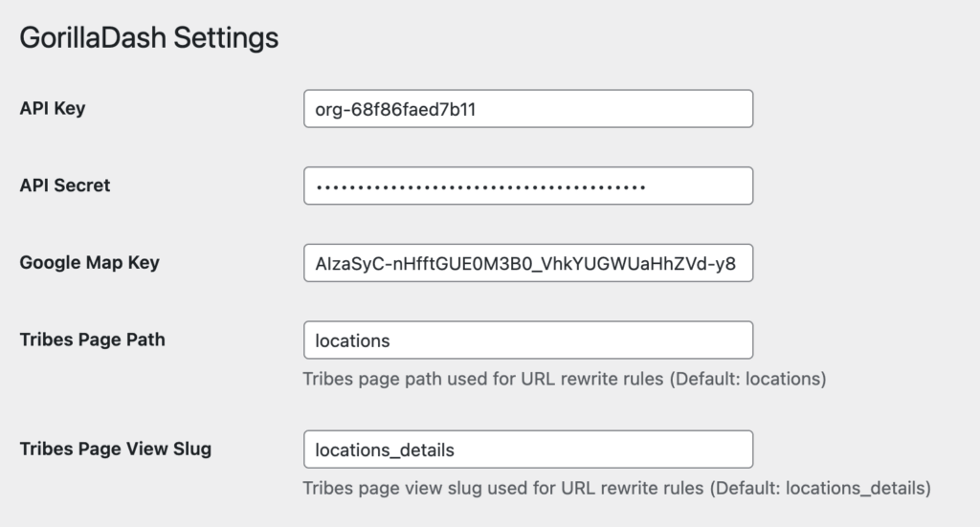Screen dimensions: 980x527
Task: Click the 'locations_details' slug value text
Action: (x=385, y=450)
